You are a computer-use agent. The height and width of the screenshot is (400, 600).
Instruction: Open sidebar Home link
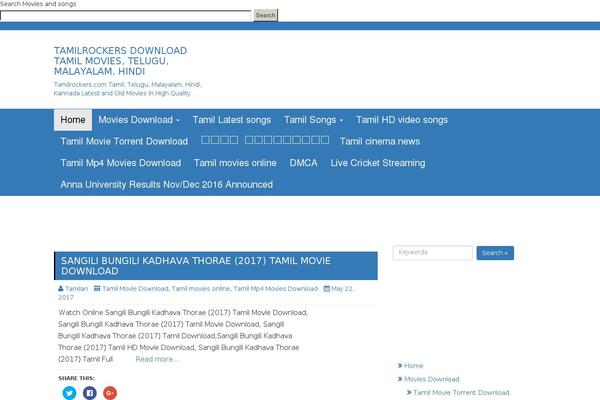coord(414,366)
